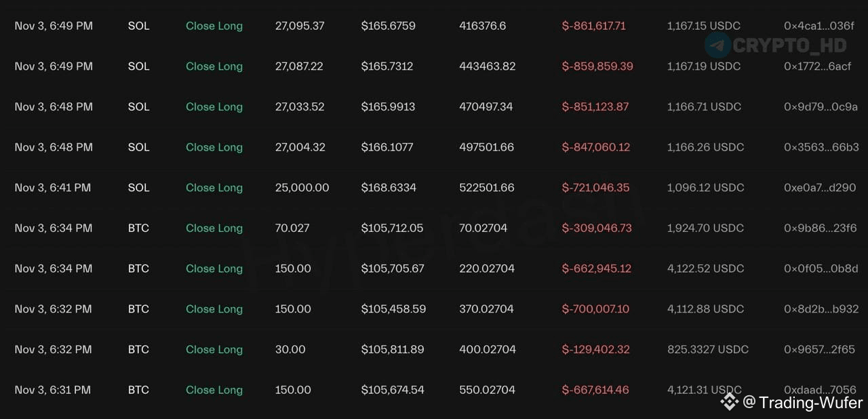Open transaction hash 0x3563...66b3
The width and height of the screenshot is (868, 419).
point(821,147)
